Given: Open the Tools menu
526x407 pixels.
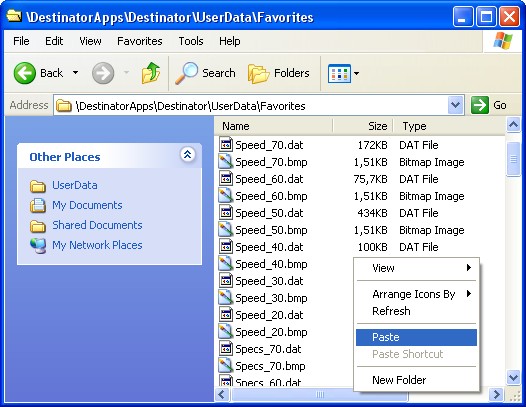Looking at the screenshot, I should point(191,41).
